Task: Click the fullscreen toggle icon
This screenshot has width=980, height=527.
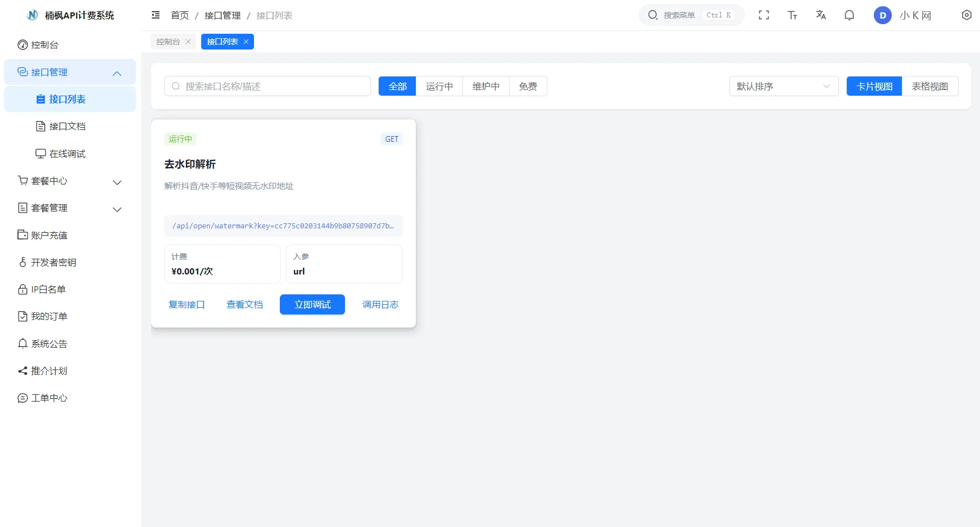Action: [x=764, y=15]
